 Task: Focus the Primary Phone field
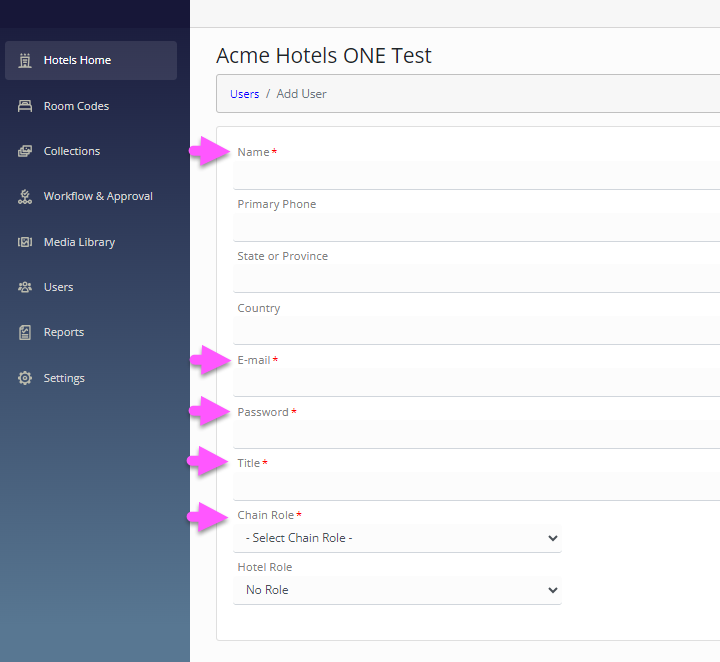(476, 227)
